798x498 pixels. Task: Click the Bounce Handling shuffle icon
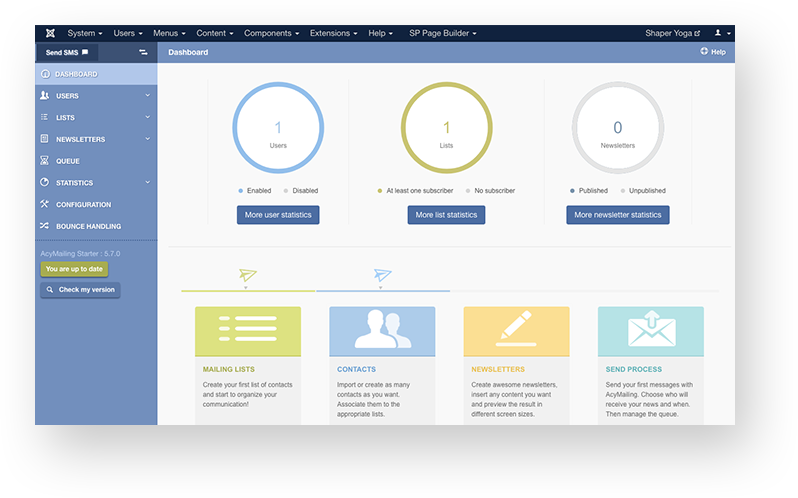point(45,226)
